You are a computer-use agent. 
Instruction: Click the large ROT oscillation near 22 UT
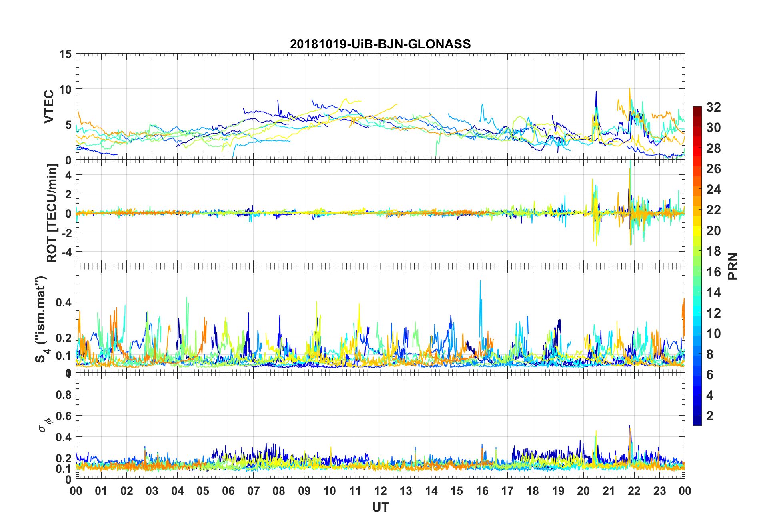click(631, 203)
